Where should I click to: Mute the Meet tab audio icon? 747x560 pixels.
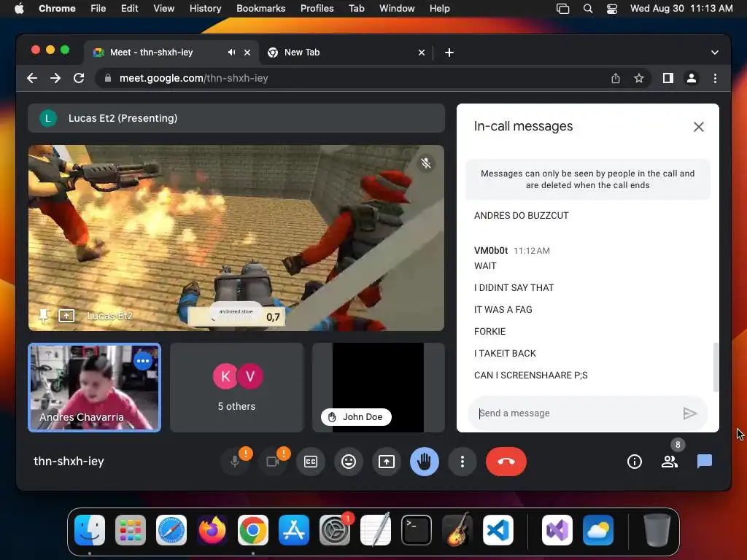pos(231,52)
